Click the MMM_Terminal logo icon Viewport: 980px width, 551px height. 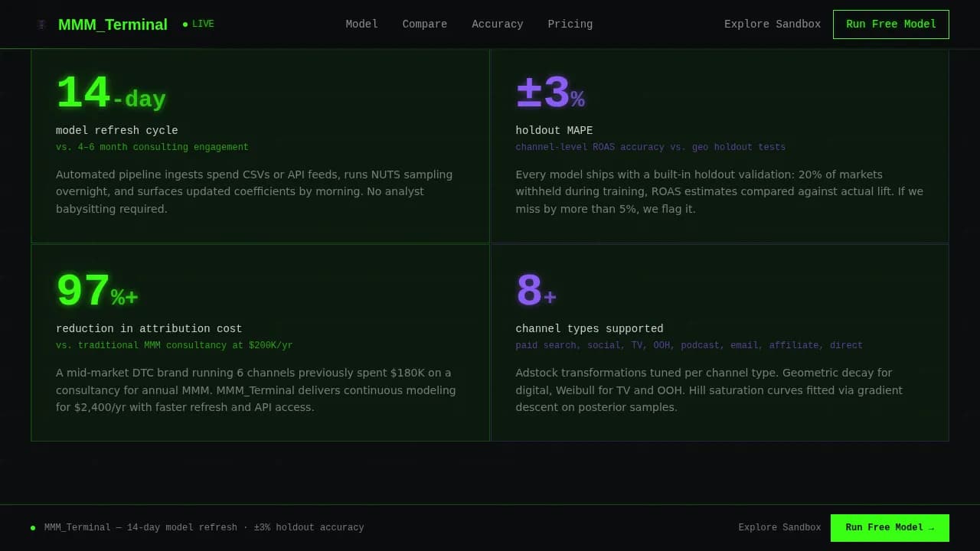click(x=41, y=24)
